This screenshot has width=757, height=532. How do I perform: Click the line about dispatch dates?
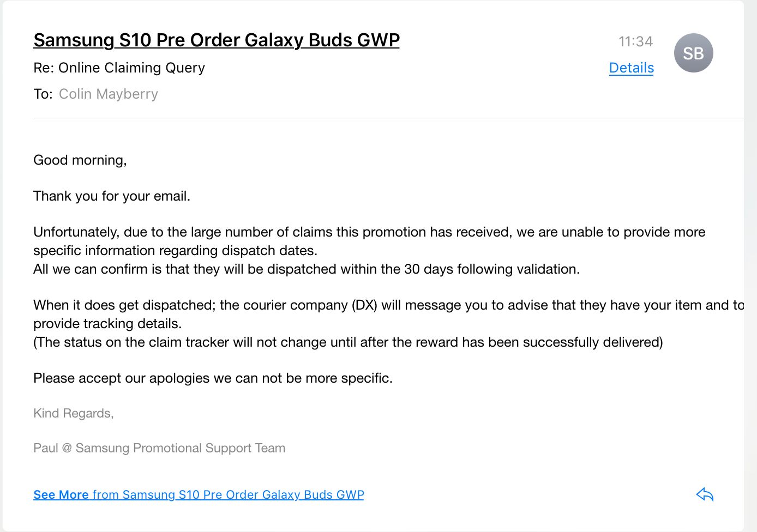pyautogui.click(x=175, y=250)
